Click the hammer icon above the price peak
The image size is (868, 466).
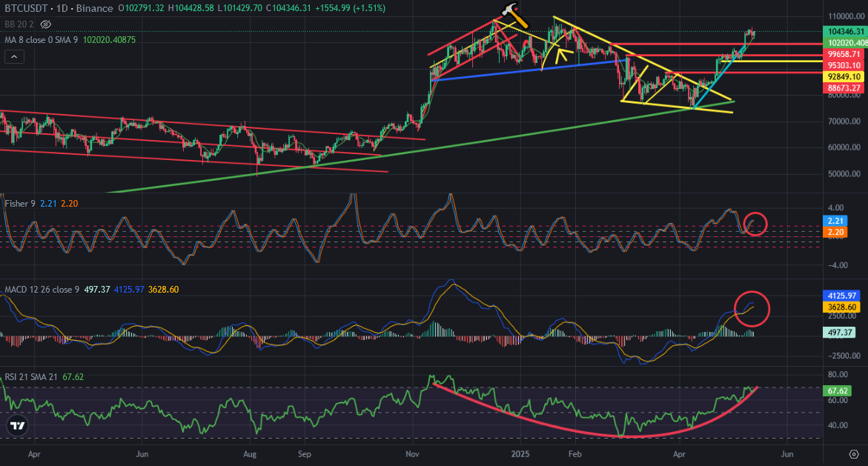point(515,14)
